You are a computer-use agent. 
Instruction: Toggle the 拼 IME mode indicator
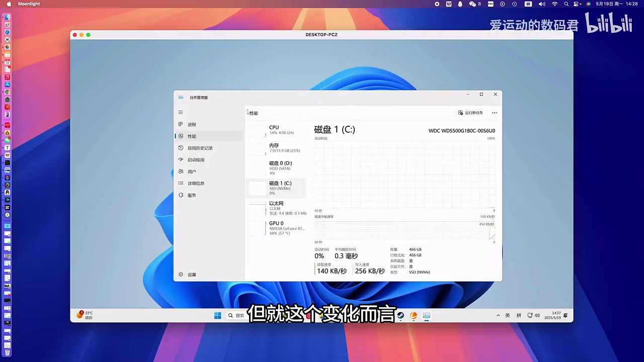point(519,316)
